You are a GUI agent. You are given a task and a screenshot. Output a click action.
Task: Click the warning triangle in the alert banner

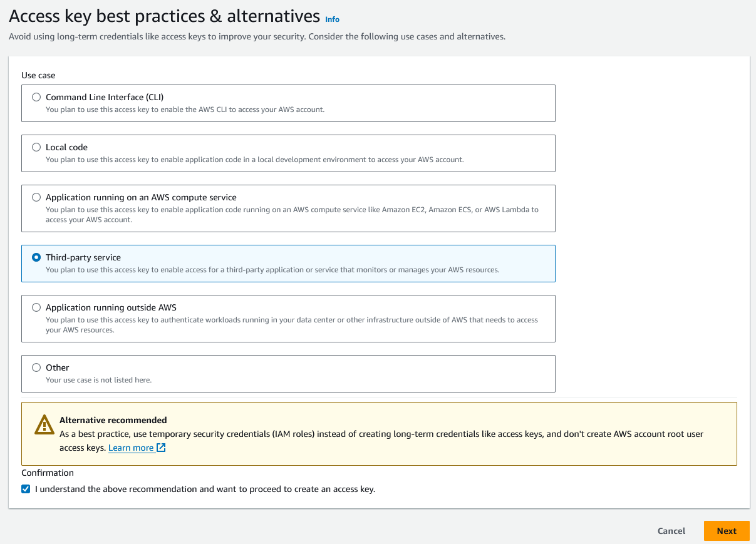[44, 424]
